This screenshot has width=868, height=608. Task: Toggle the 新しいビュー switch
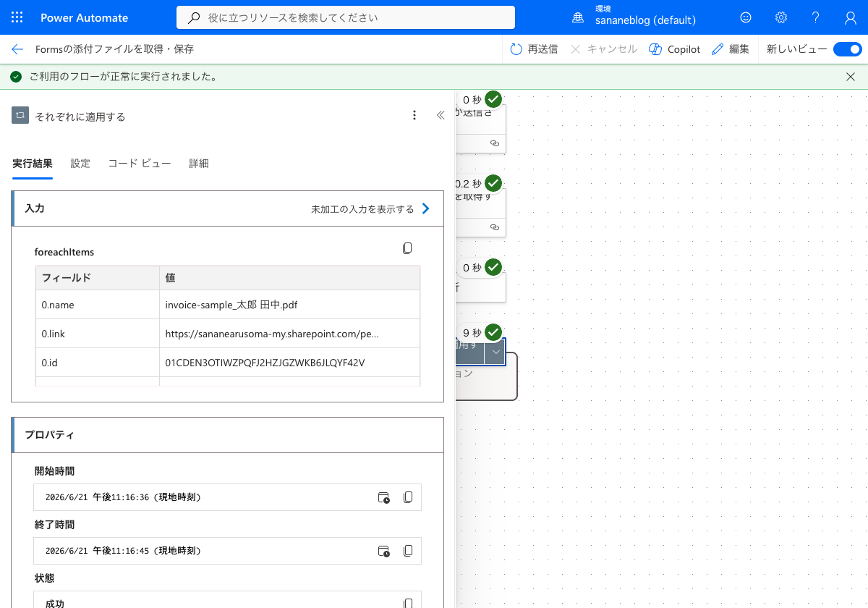[x=847, y=49]
